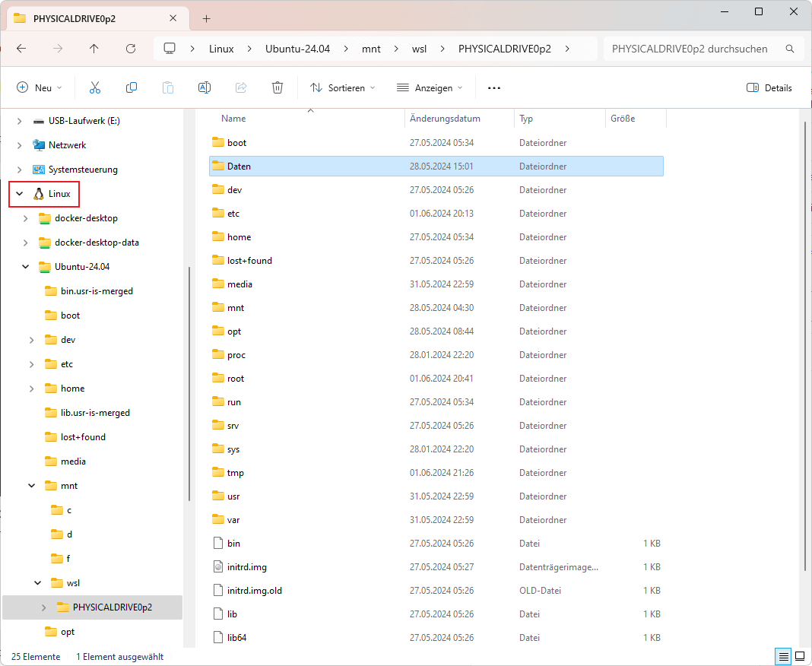This screenshot has height=666, width=812.
Task: Copy the selected item to clipboard
Action: (x=131, y=87)
